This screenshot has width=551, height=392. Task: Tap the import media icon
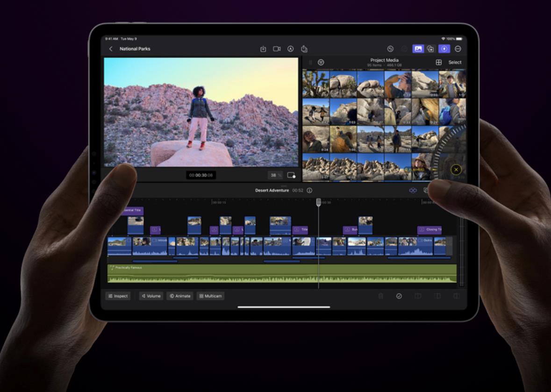click(x=263, y=49)
